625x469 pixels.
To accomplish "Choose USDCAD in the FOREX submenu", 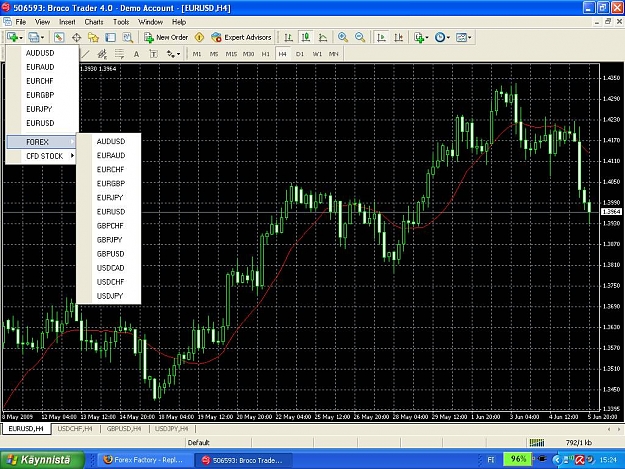I will 109,268.
